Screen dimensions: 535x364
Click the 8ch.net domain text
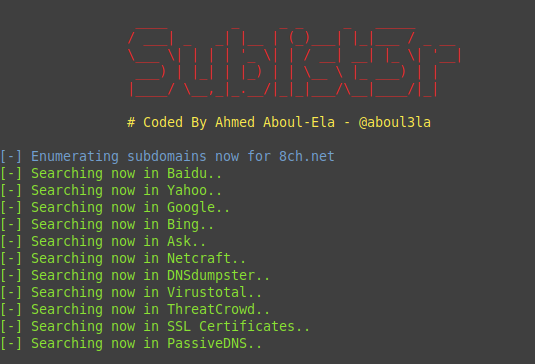point(306,156)
